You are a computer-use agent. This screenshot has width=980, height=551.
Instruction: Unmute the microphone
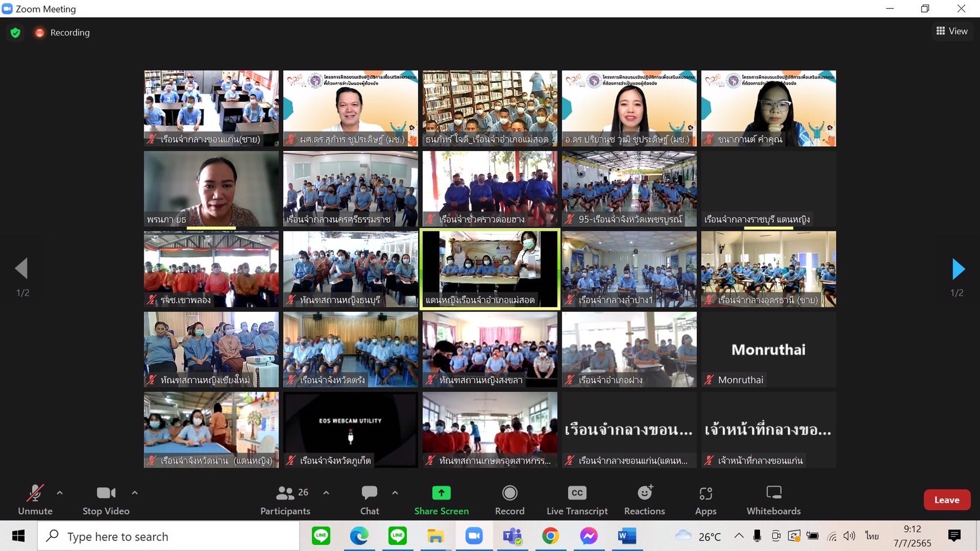tap(35, 499)
